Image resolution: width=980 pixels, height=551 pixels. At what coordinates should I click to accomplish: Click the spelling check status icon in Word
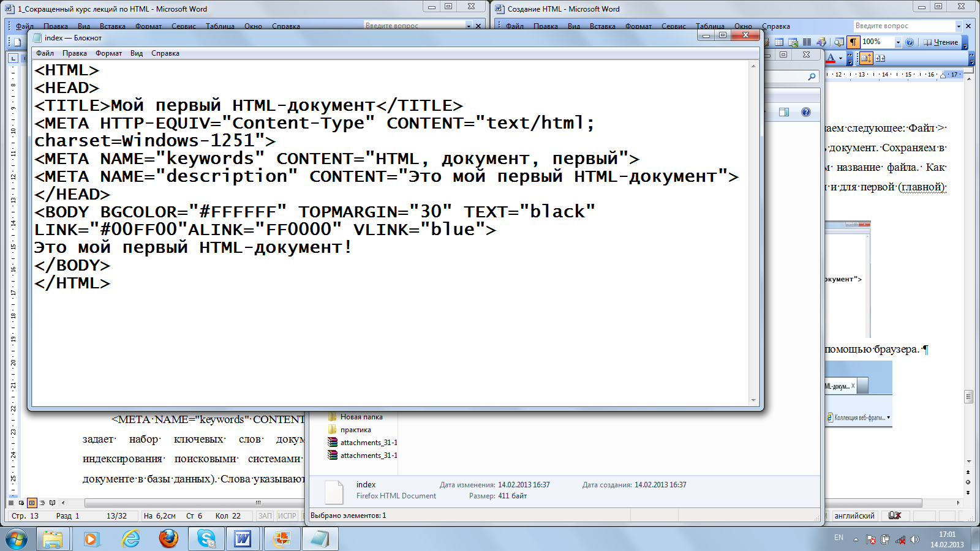pyautogui.click(x=895, y=516)
